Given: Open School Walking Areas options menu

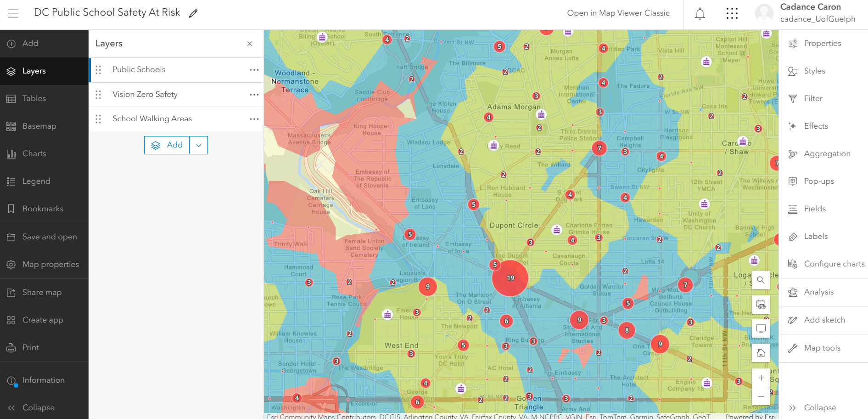Looking at the screenshot, I should point(254,119).
